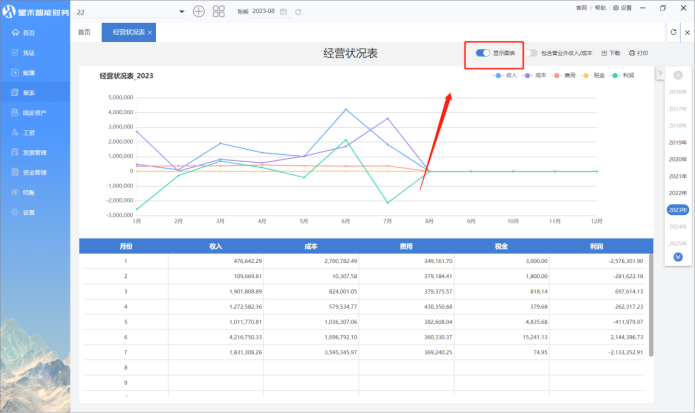Select year 2017年 in the year list
695x413 pixels.
click(x=678, y=109)
